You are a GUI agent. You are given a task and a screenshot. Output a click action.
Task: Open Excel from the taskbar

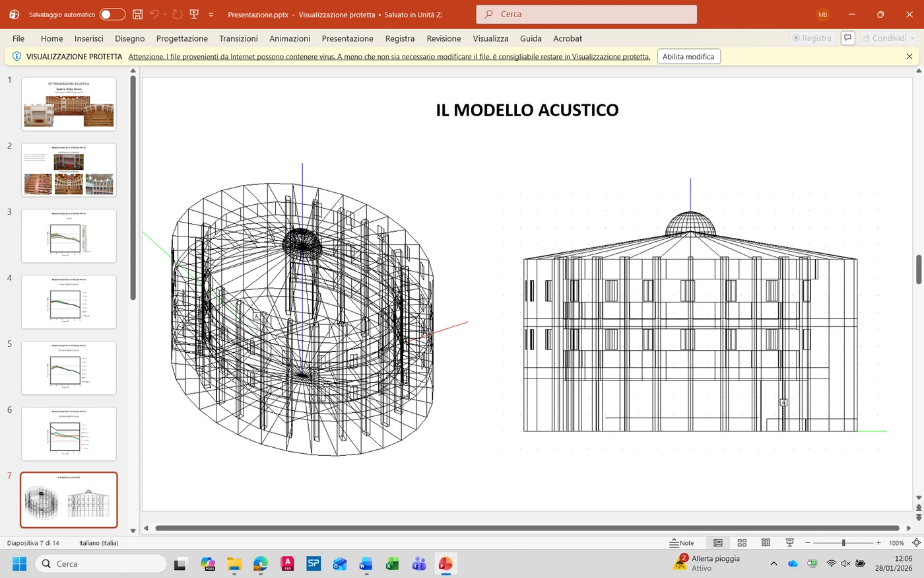(392, 563)
